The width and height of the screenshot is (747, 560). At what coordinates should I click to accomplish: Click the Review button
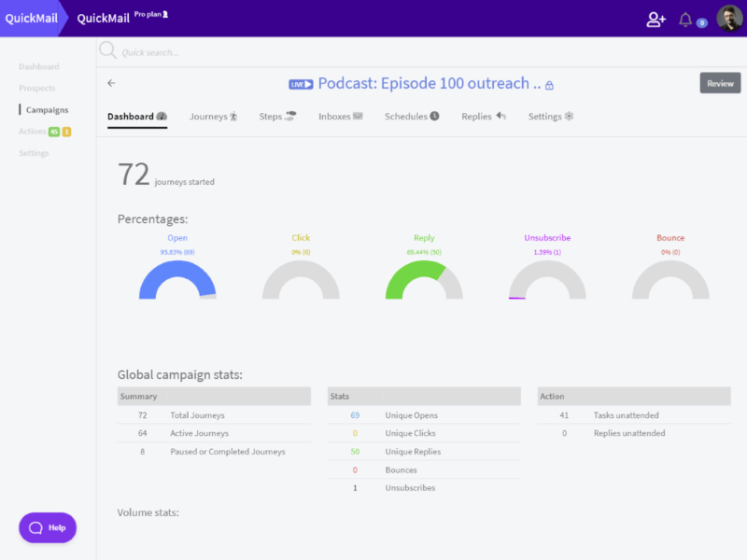coord(720,83)
